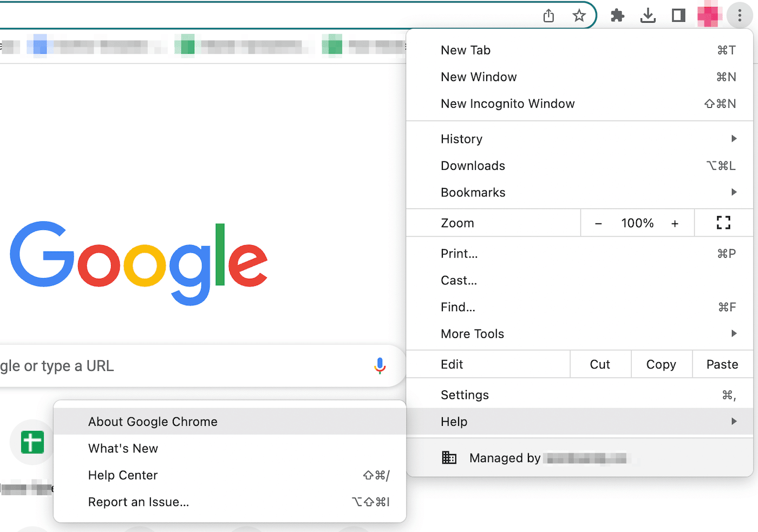
Task: Bookmark this page with the star icon
Action: tap(579, 16)
